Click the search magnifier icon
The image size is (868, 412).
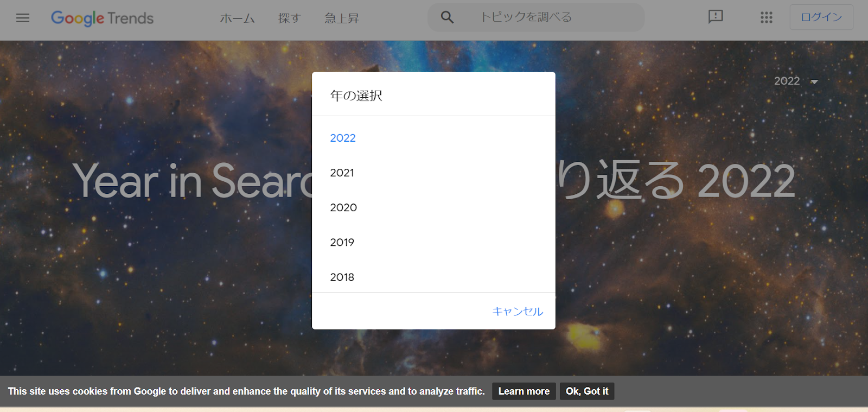[447, 17]
